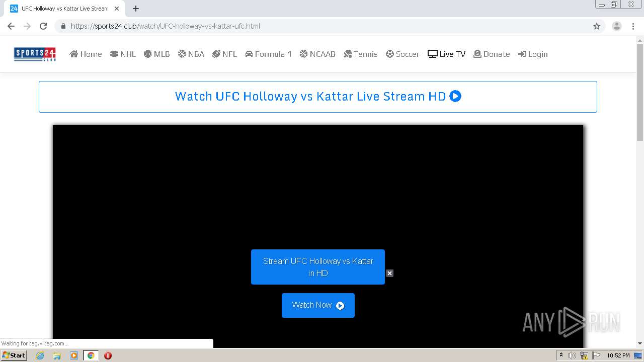Screen dimensions: 644x362
Task: Open the volume speaker tray icon
Action: [572, 355]
